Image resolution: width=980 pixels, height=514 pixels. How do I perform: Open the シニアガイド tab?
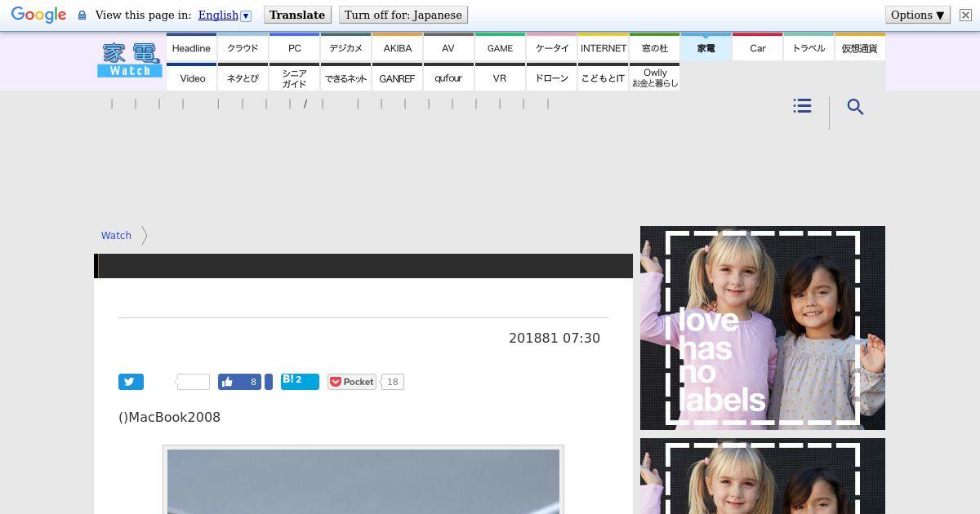point(294,78)
